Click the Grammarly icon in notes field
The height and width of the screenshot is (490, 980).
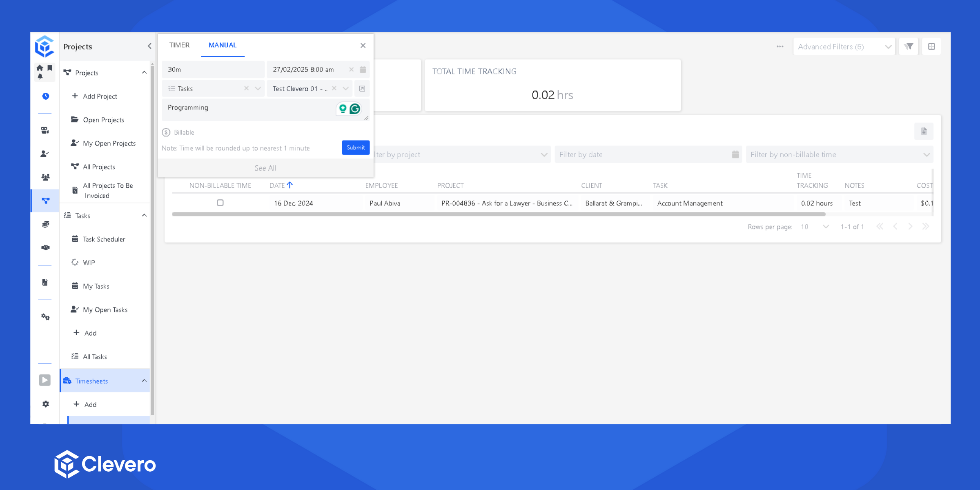[355, 109]
